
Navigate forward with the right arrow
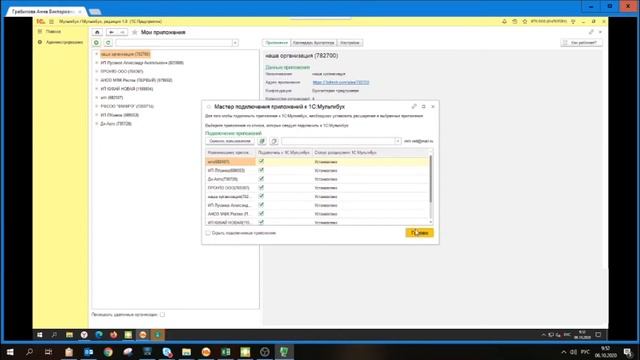(x=122, y=32)
